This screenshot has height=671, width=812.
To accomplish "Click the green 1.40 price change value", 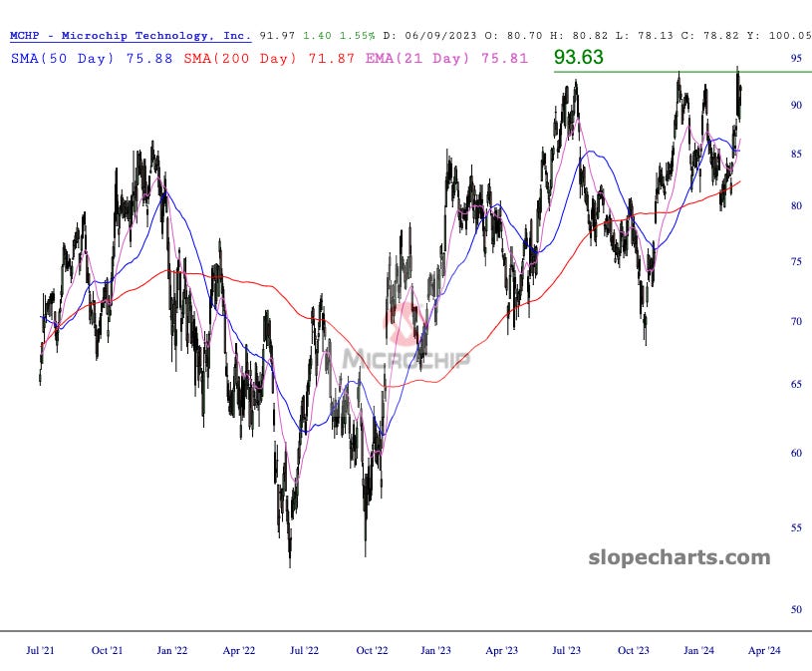I will point(318,36).
